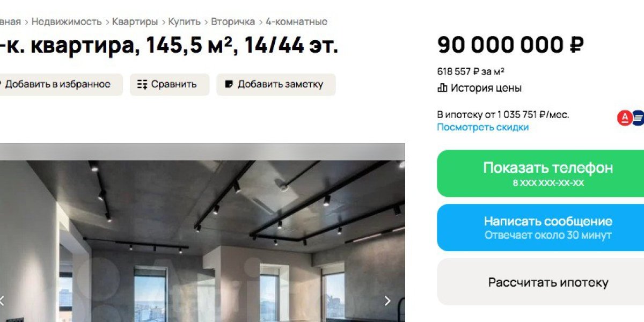The width and height of the screenshot is (644, 322).
Task: Click the Сравнить compare icon
Action: [x=142, y=84]
